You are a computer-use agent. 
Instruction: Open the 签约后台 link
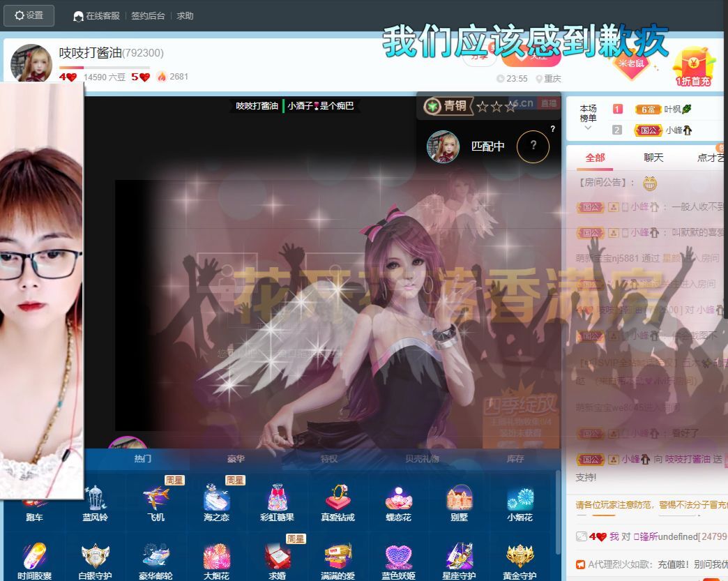(148, 16)
